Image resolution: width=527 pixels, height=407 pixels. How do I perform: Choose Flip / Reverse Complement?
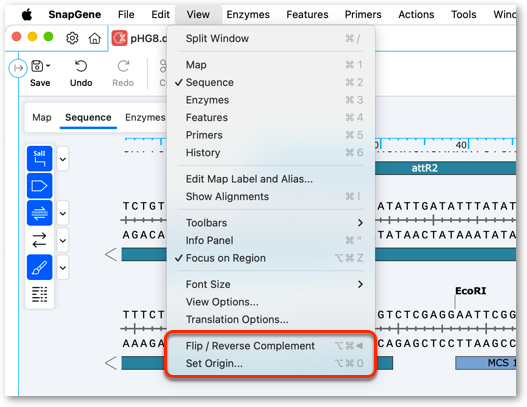tap(271, 346)
